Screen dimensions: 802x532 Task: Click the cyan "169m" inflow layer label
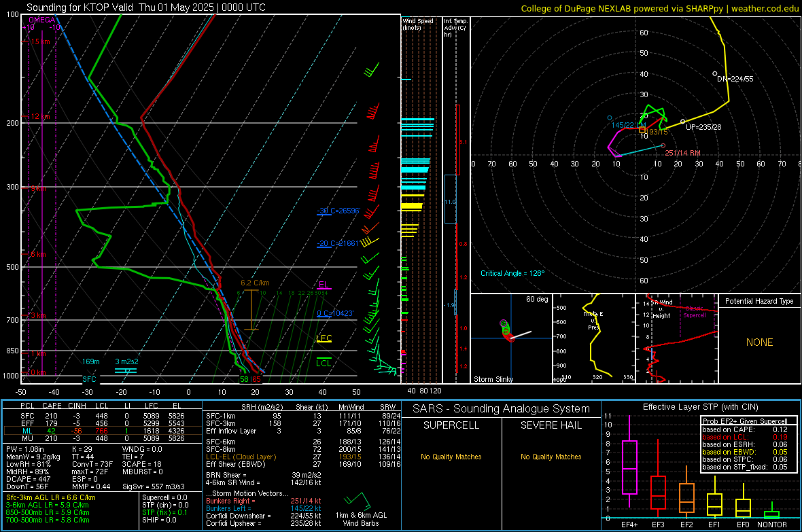pyautogui.click(x=90, y=361)
